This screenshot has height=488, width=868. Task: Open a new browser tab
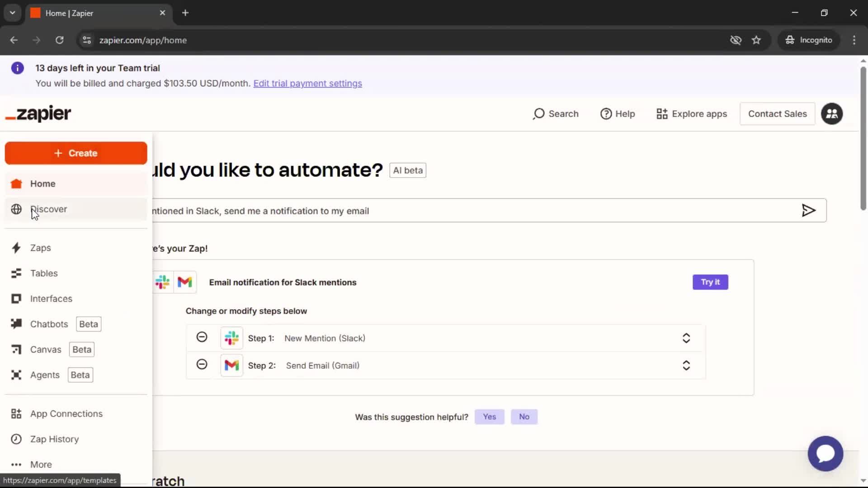185,13
